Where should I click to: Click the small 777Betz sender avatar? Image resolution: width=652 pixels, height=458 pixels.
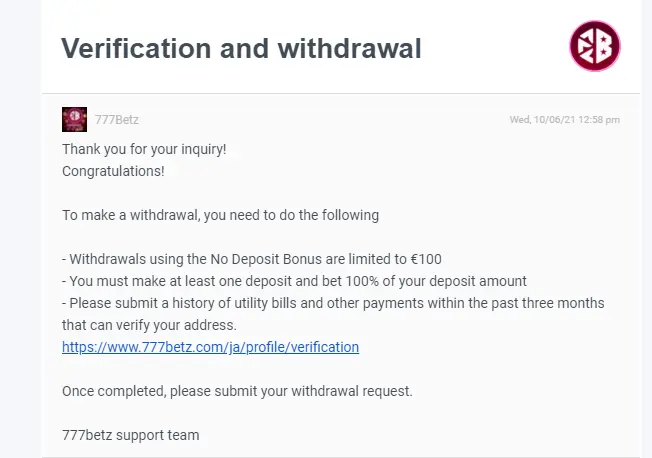pyautogui.click(x=74, y=119)
